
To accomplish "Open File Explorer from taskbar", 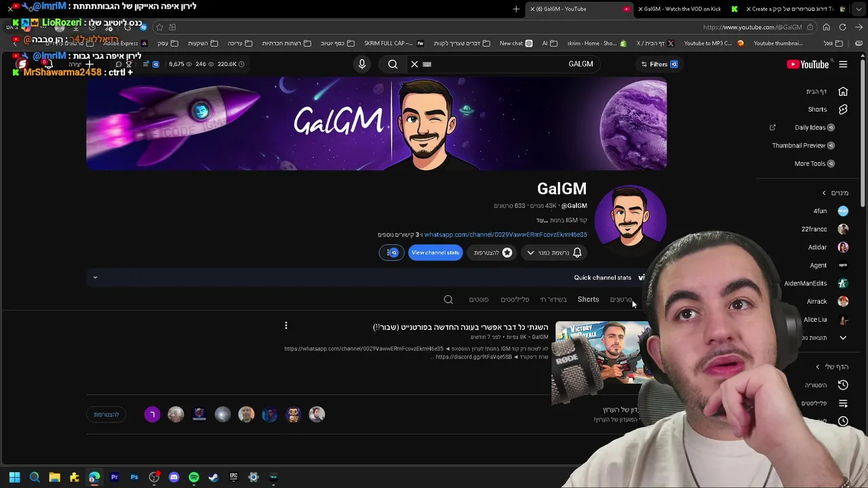I will pyautogui.click(x=55, y=477).
